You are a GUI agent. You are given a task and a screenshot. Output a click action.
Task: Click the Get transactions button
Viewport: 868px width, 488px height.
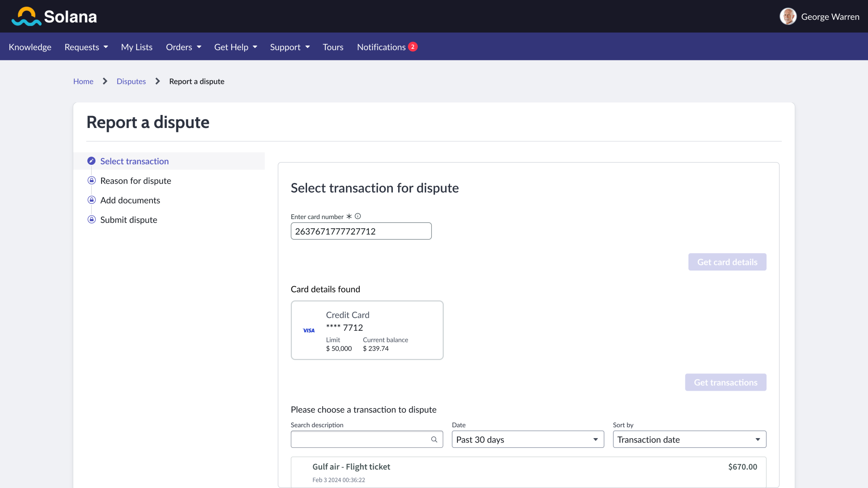point(726,382)
